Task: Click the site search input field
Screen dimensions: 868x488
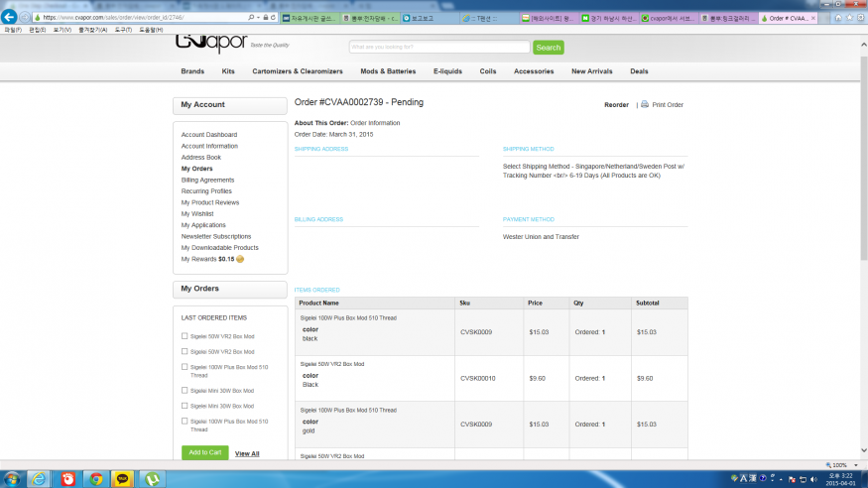Action: 438,47
